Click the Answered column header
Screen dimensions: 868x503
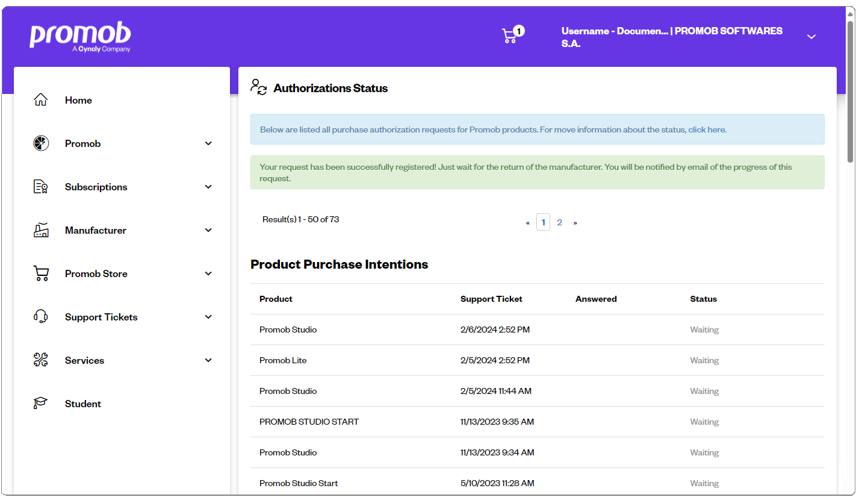click(596, 299)
